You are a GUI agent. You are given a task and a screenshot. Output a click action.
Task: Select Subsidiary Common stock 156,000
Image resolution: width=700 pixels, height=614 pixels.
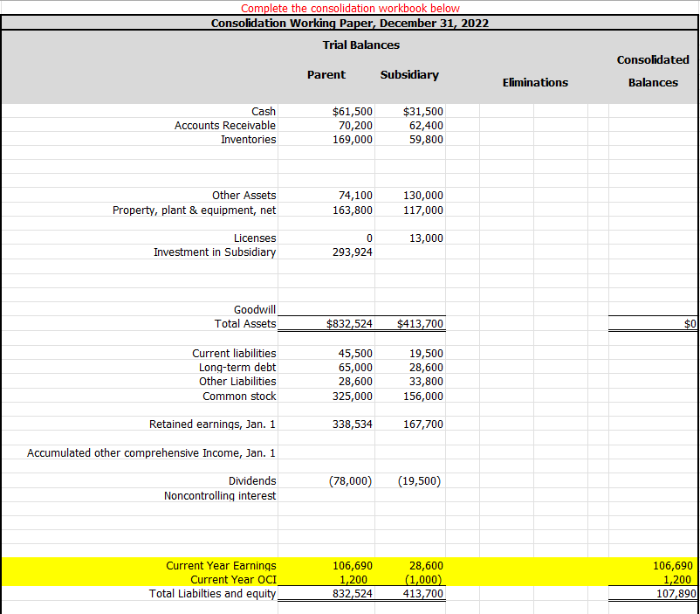click(x=422, y=397)
